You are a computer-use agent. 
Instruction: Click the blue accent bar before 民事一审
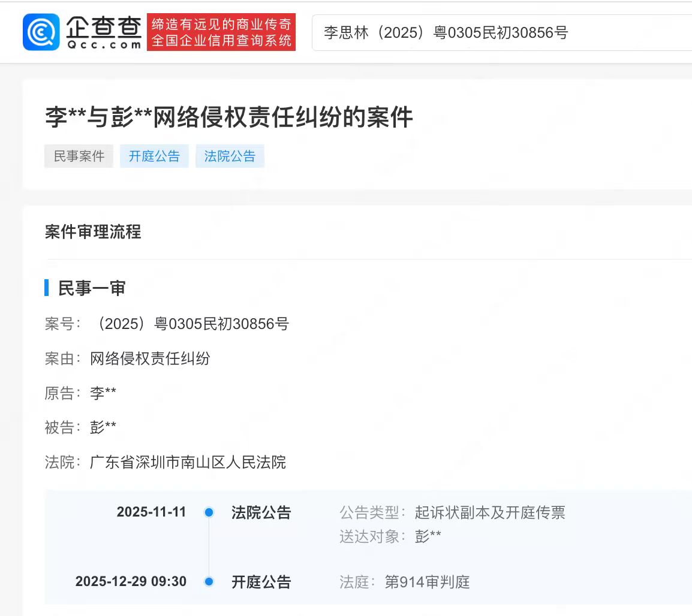(x=46, y=288)
